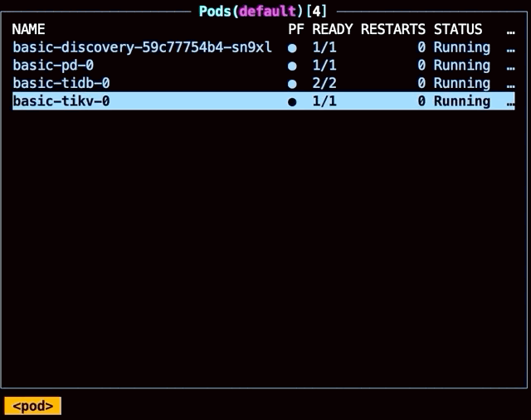Screen dimensions: 531x420
Task: Click the port-forward dot for basic-pd-0
Action: click(x=292, y=66)
